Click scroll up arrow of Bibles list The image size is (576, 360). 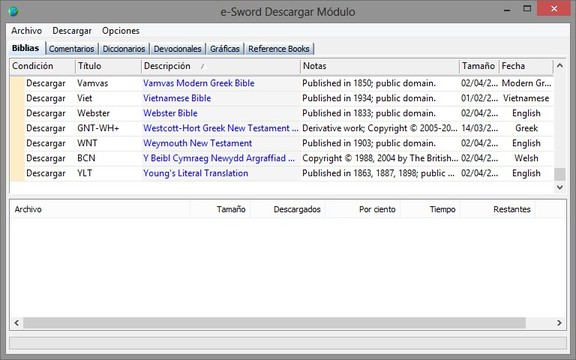559,66
